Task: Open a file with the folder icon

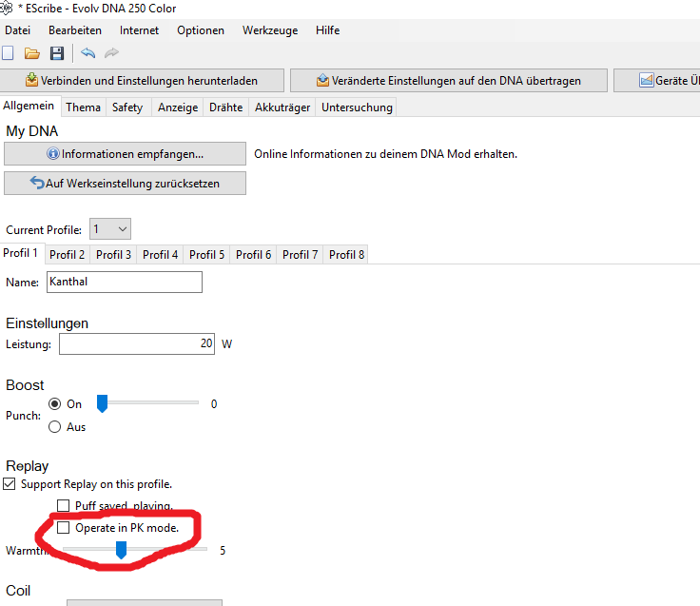Action: pos(31,53)
